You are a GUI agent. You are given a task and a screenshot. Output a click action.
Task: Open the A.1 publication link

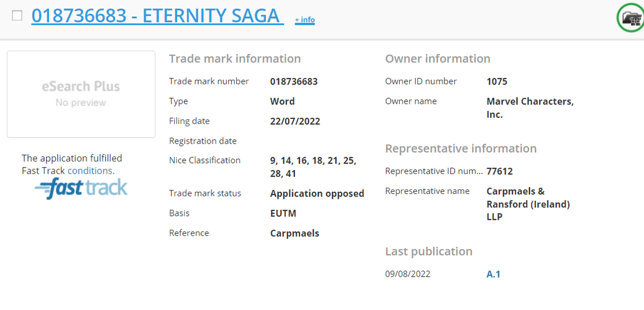pos(493,274)
